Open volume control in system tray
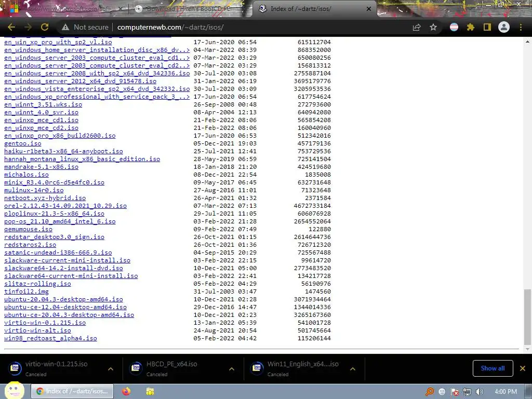 click(x=479, y=392)
